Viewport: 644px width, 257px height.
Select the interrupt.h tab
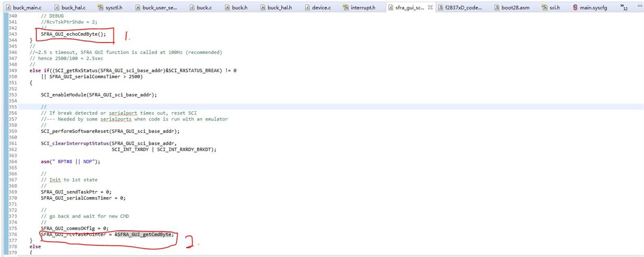(360, 8)
